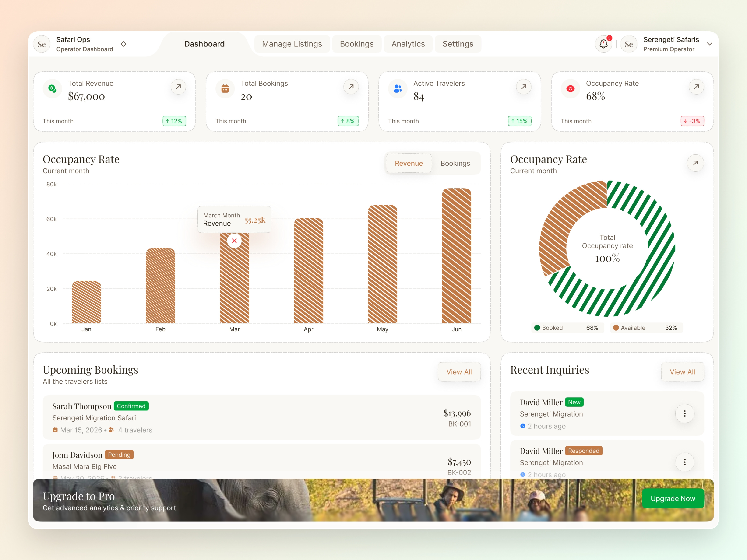Click the calendar icon on Total Bookings card

point(225,88)
